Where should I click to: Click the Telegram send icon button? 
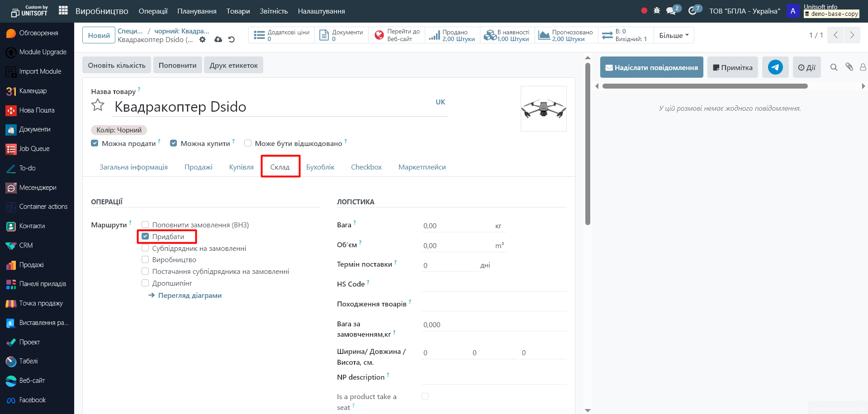(775, 67)
